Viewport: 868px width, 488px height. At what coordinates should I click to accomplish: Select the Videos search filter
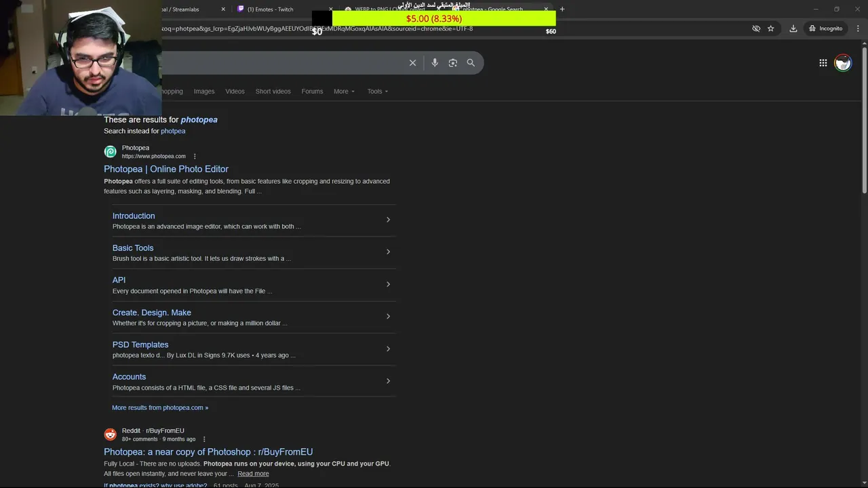(x=235, y=91)
